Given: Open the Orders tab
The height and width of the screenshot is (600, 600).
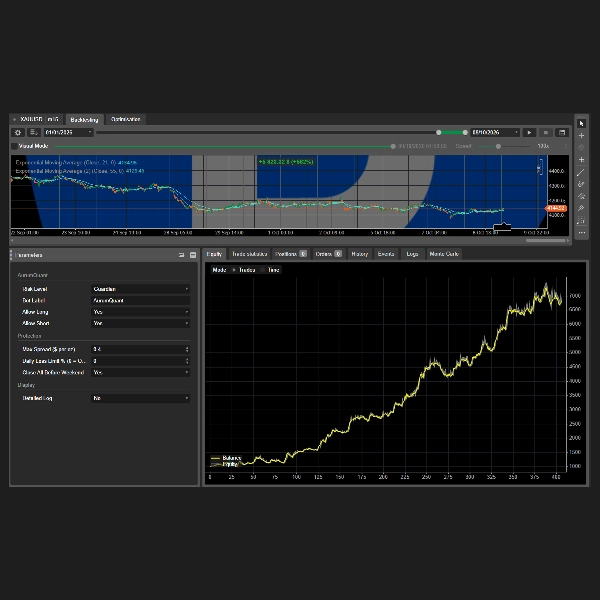Looking at the screenshot, I should point(328,254).
